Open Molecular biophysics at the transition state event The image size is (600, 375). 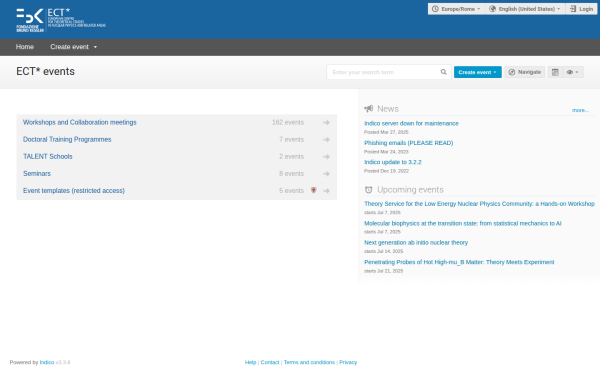coord(463,223)
